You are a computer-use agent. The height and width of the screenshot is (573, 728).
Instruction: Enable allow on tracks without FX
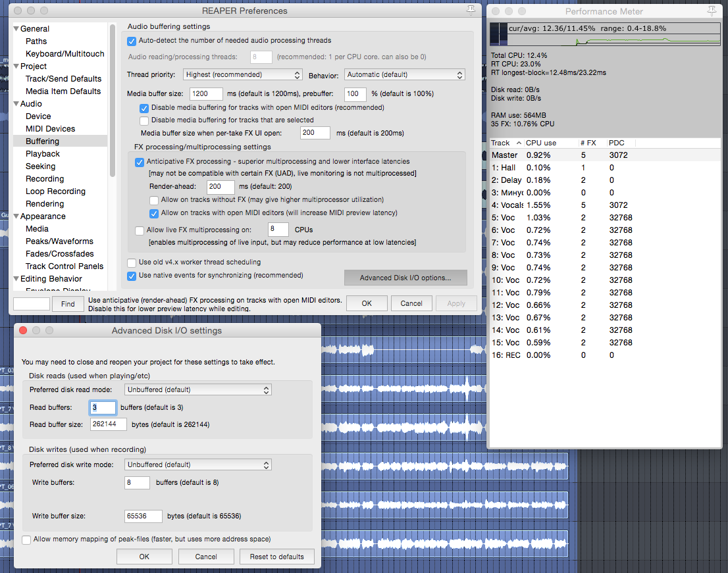(153, 201)
